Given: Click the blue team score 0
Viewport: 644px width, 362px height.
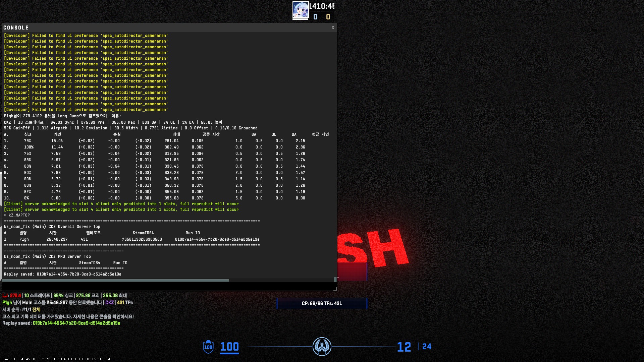Looking at the screenshot, I should coord(315,17).
